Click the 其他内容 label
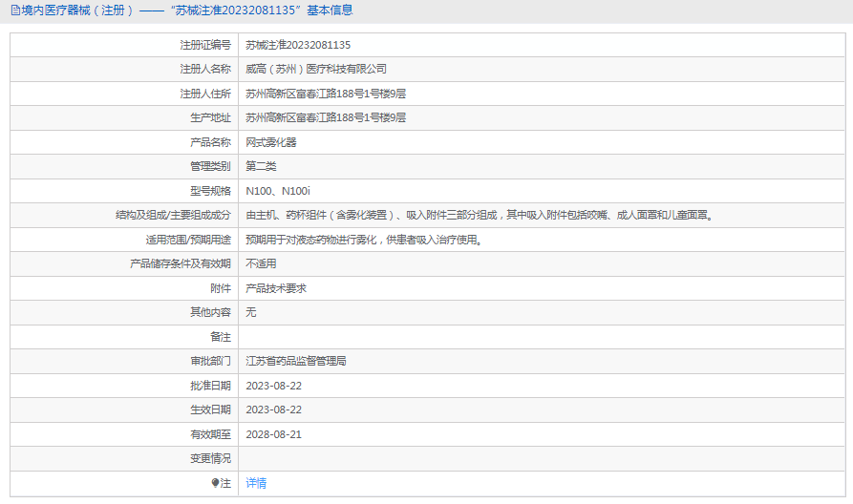The width and height of the screenshot is (853, 504). click(x=210, y=312)
